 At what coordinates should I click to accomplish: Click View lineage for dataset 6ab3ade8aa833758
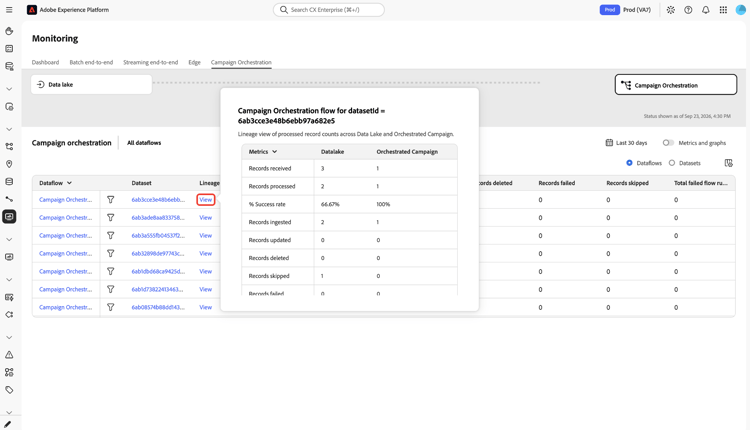pos(206,218)
